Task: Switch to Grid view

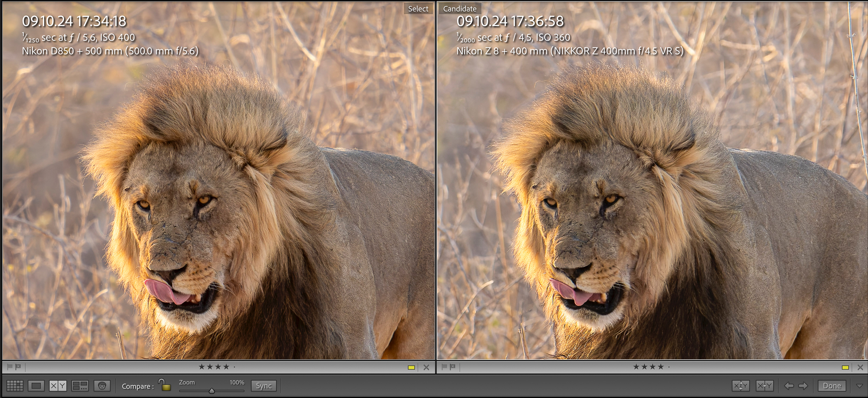Action: (x=15, y=386)
